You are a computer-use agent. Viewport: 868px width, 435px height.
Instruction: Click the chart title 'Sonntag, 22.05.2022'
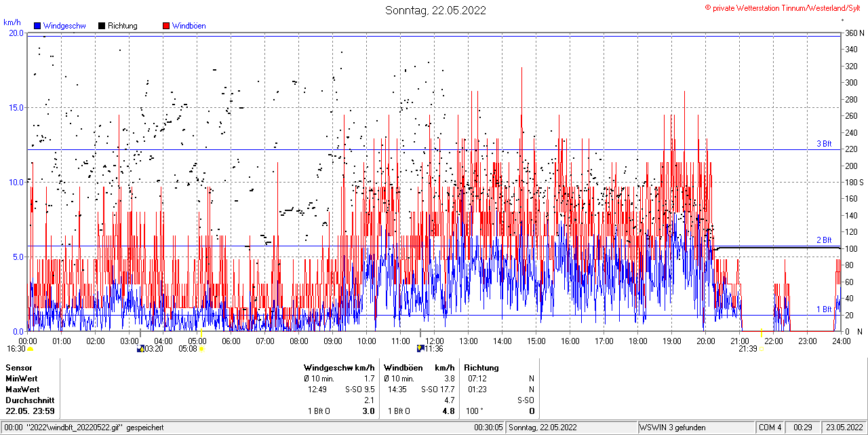click(x=435, y=10)
